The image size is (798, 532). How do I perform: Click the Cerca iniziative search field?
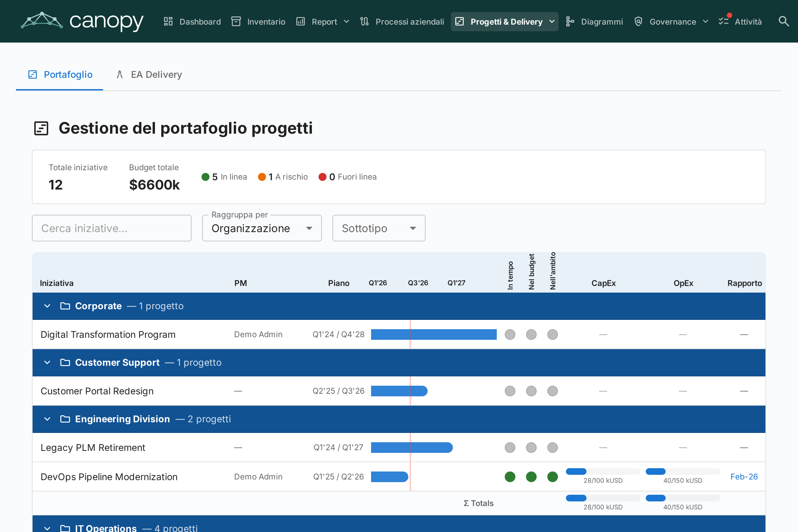coord(112,228)
